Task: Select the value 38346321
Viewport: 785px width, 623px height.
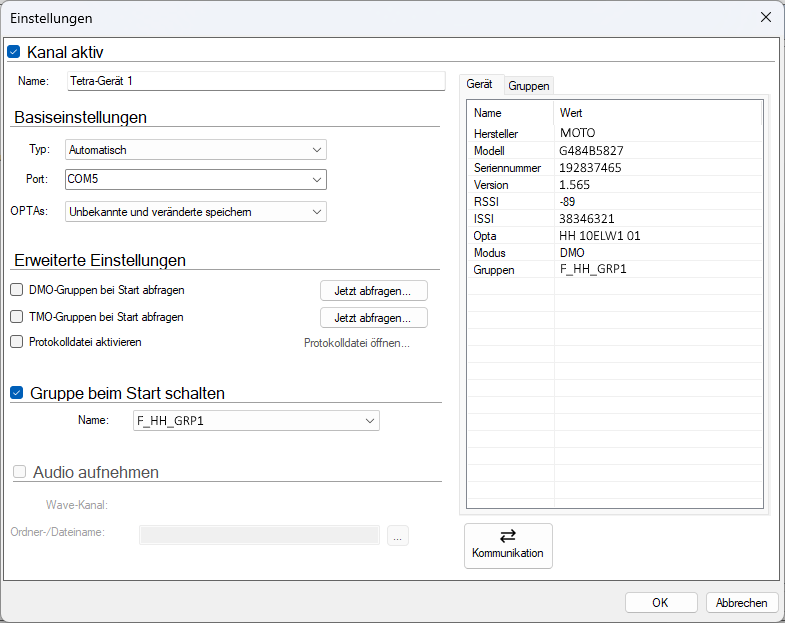Action: click(587, 219)
